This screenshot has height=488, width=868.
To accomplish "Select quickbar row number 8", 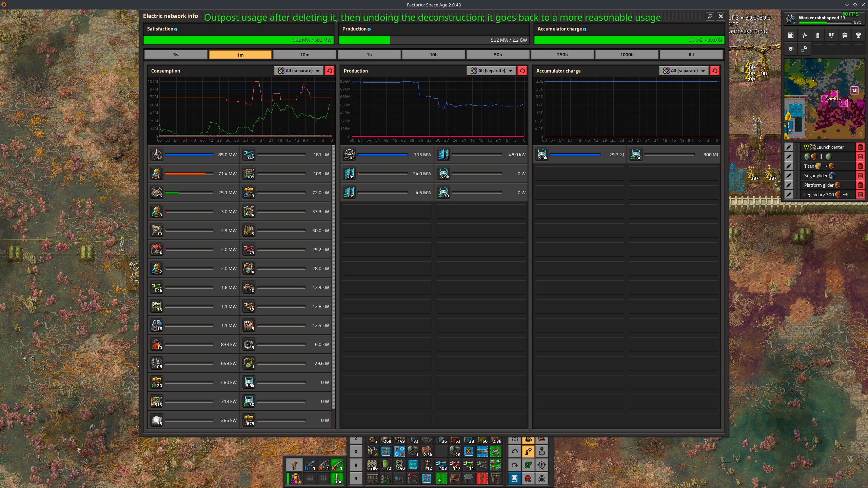I will pyautogui.click(x=356, y=465).
